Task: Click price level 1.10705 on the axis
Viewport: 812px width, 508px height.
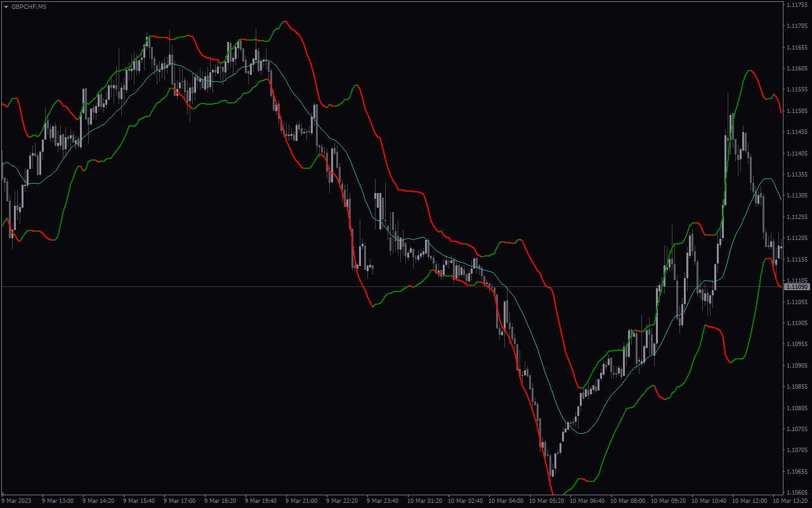Action: pyautogui.click(x=797, y=450)
